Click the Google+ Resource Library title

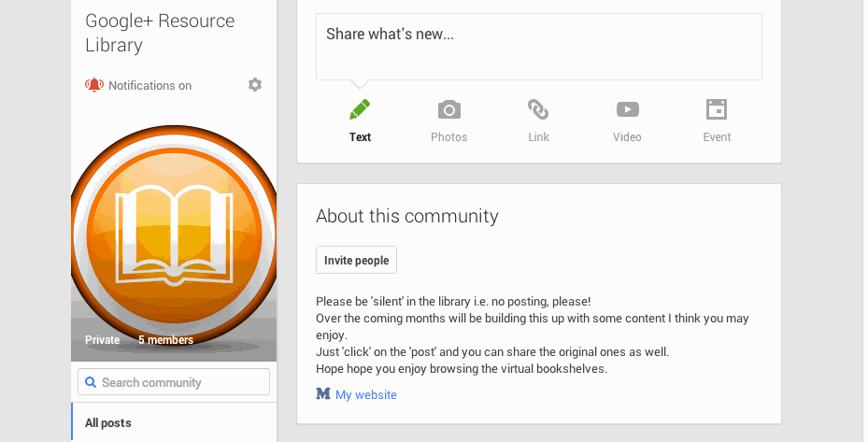(x=160, y=33)
